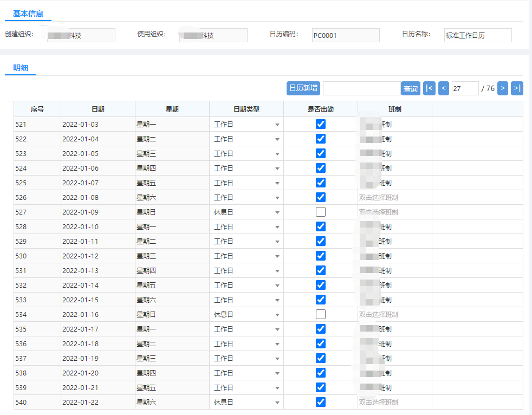The width and height of the screenshot is (532, 415).
Task: Click the page number field showing 27
Action: [x=465, y=88]
